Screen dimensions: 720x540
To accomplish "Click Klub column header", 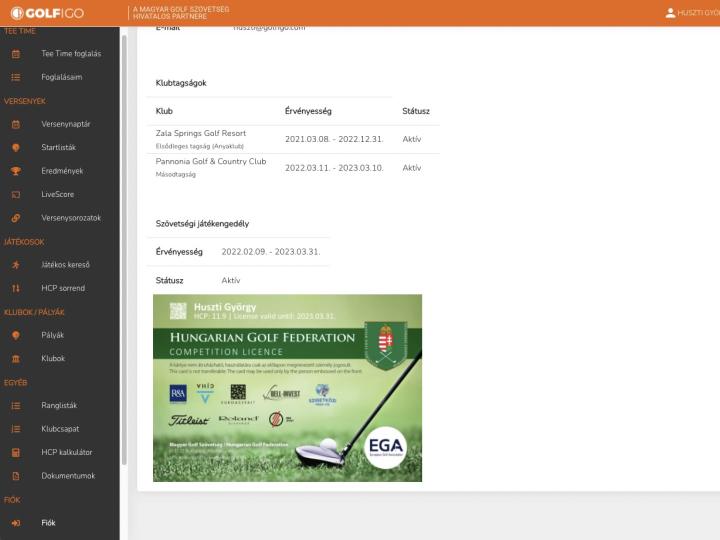I will point(164,111).
